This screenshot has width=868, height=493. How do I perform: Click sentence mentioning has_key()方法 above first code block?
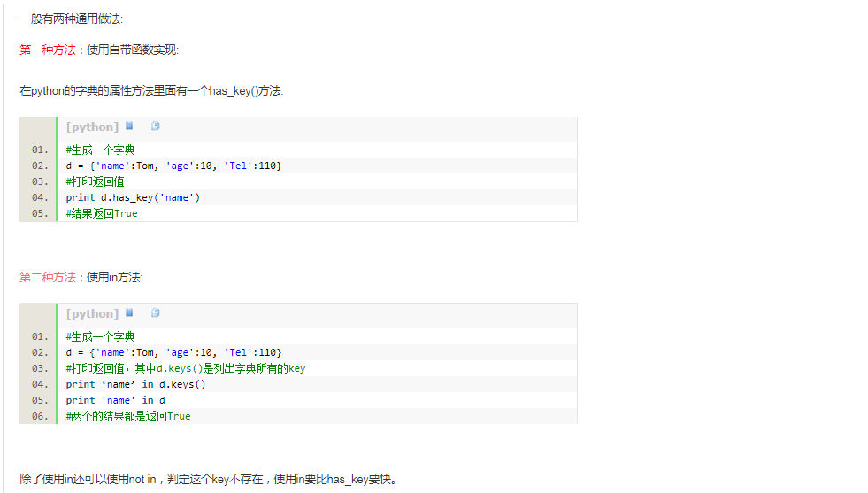(151, 91)
